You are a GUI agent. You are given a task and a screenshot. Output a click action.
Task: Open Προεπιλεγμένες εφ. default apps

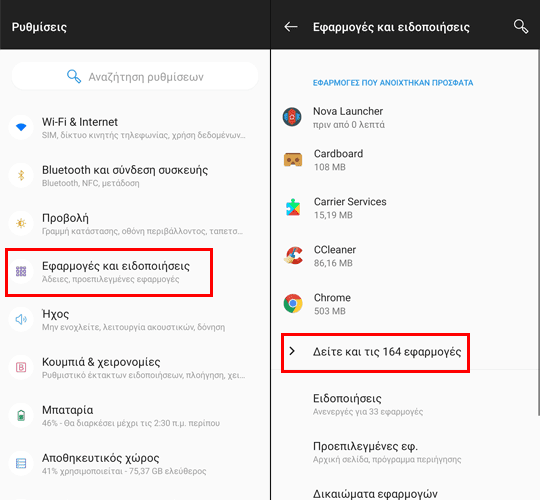(405, 452)
